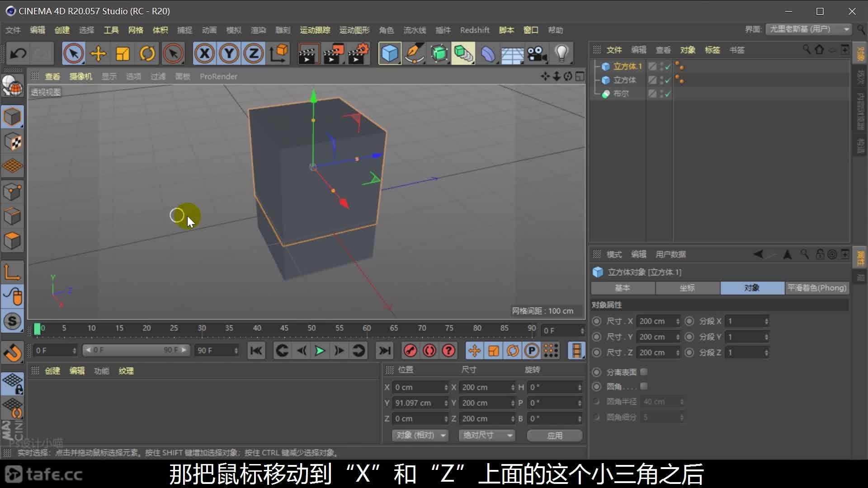
Task: Open the spline Pen tool
Action: coord(415,54)
